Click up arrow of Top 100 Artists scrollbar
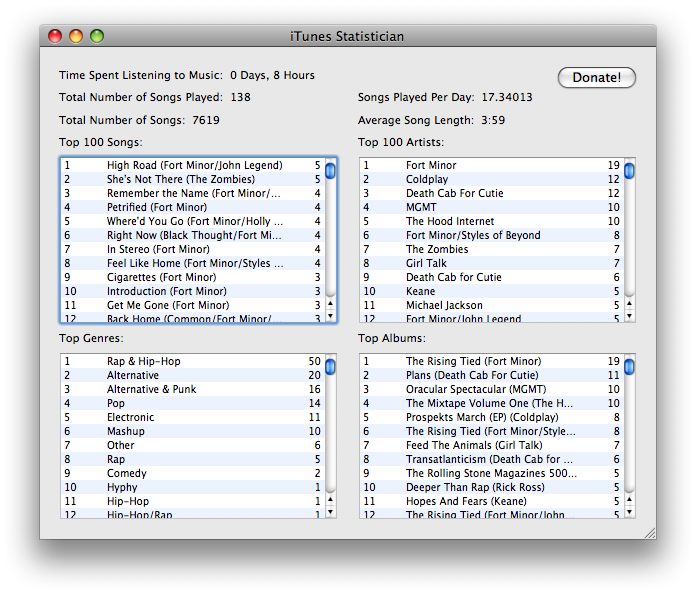 coord(629,303)
